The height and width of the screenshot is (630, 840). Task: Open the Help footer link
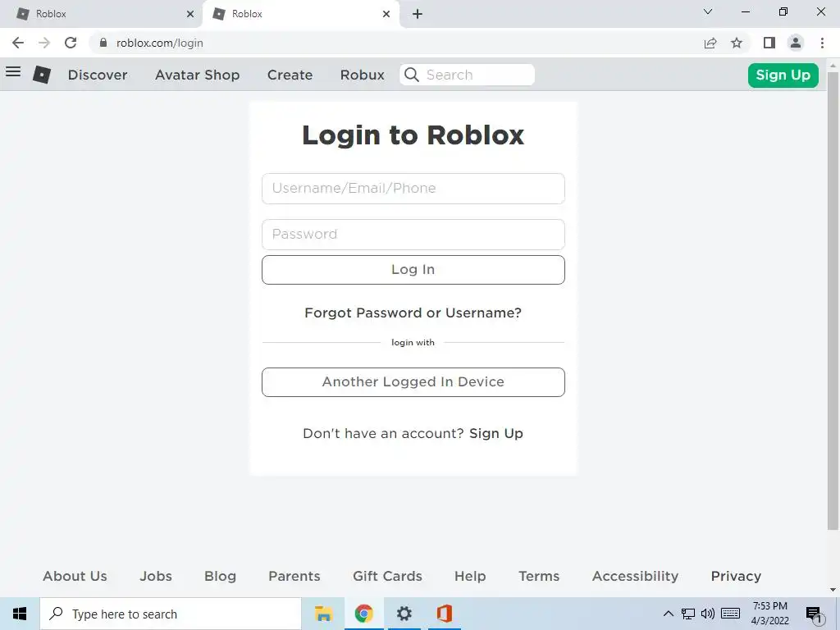(x=470, y=576)
